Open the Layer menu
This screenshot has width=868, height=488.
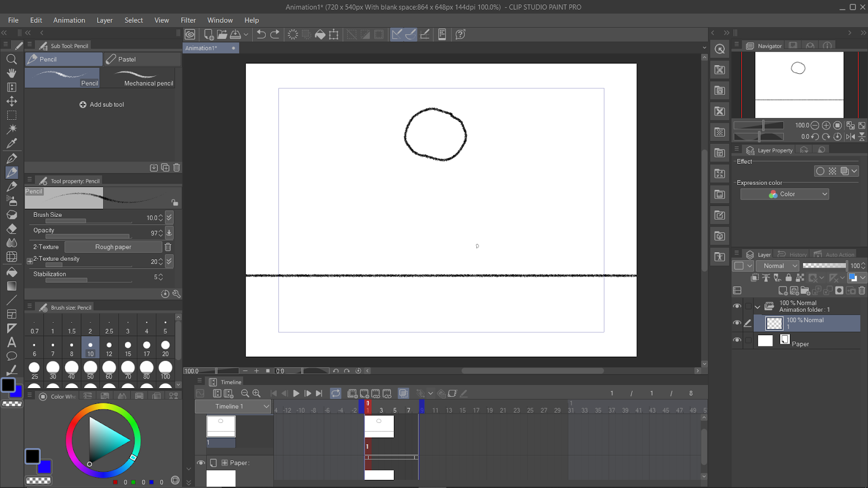[105, 20]
